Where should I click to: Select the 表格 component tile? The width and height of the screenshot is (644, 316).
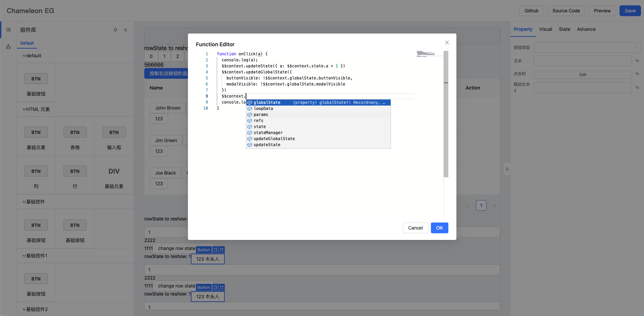[75, 136]
